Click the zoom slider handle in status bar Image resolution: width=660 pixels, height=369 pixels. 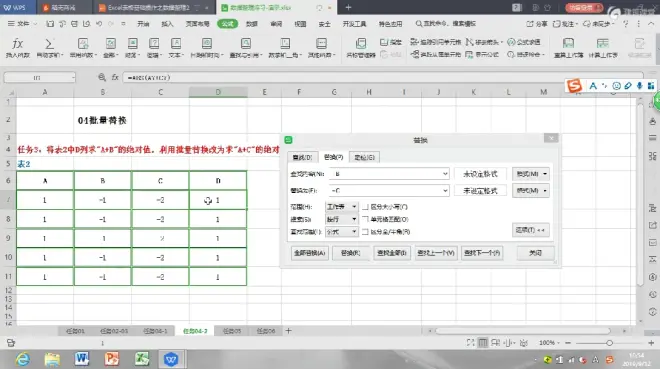(609, 343)
